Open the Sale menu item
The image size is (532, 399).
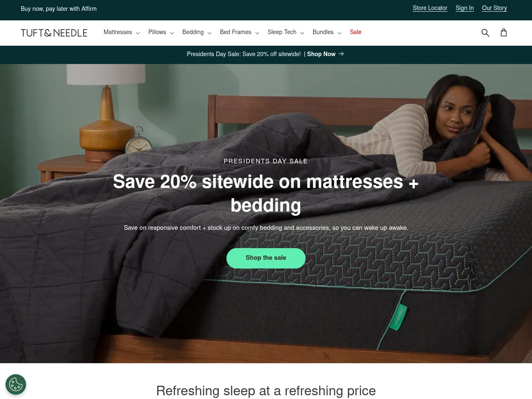point(355,32)
